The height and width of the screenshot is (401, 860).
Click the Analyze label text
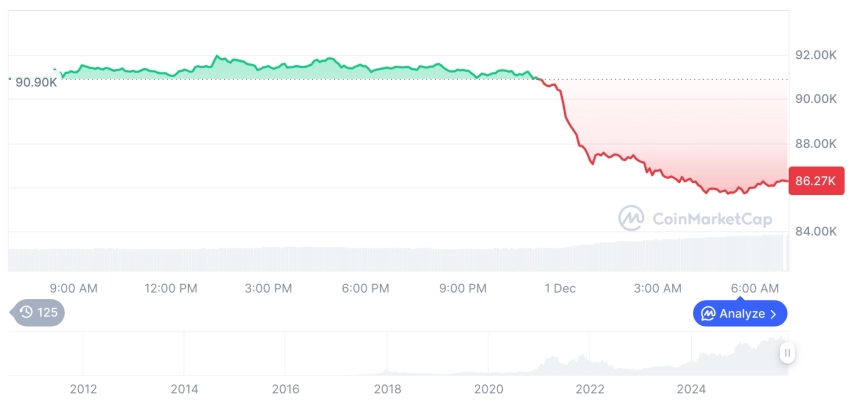(x=741, y=314)
